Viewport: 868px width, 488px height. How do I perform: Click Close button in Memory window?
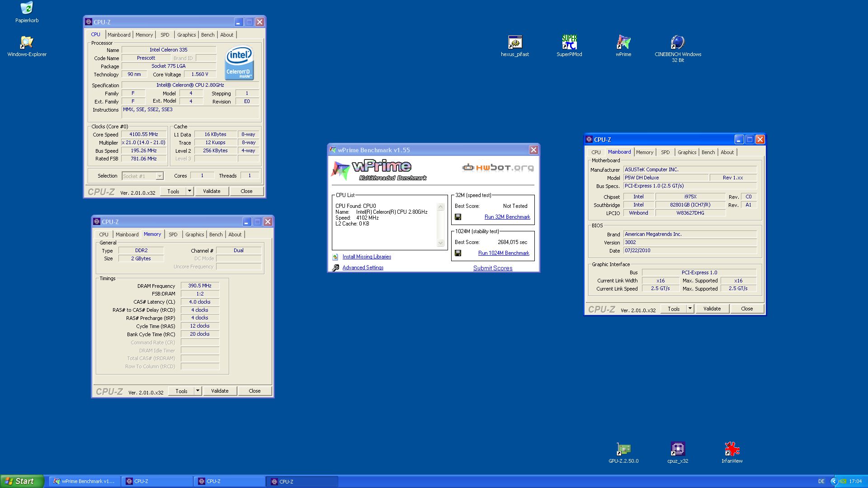(x=255, y=391)
